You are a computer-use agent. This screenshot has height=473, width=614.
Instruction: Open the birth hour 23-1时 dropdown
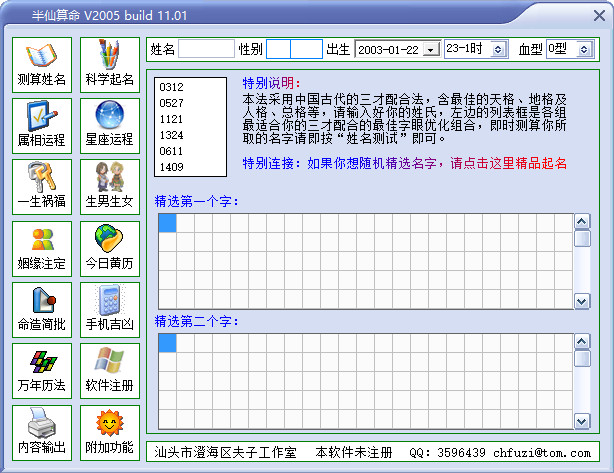point(503,49)
